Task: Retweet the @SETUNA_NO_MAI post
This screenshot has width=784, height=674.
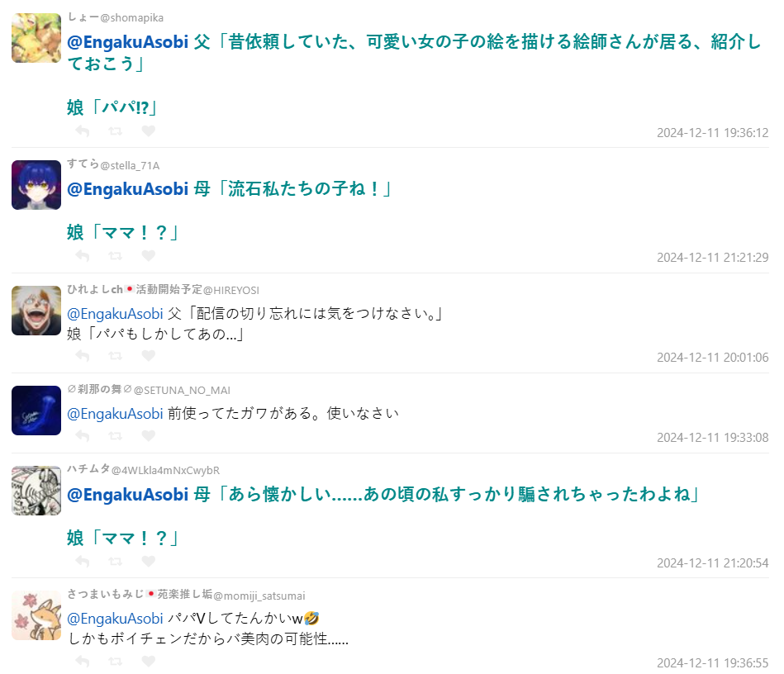Action: (116, 436)
